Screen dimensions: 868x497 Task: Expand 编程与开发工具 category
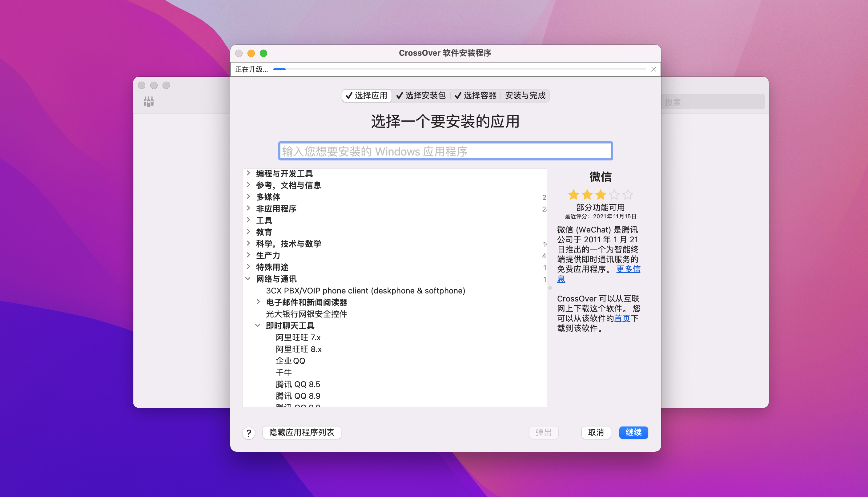click(x=248, y=173)
